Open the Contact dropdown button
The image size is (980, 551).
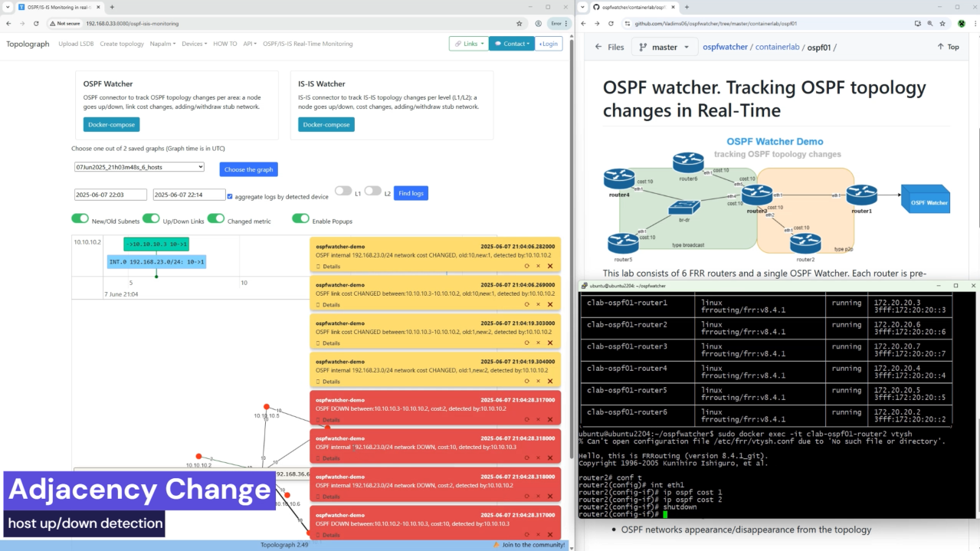(511, 44)
